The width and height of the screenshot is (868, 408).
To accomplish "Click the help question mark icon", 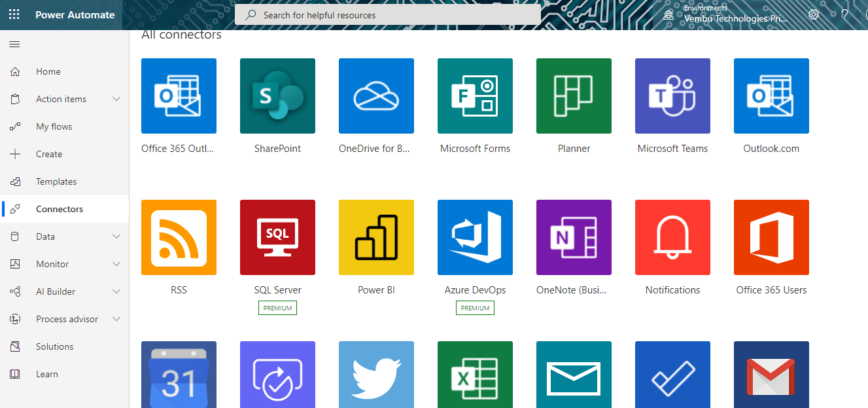I will [844, 14].
